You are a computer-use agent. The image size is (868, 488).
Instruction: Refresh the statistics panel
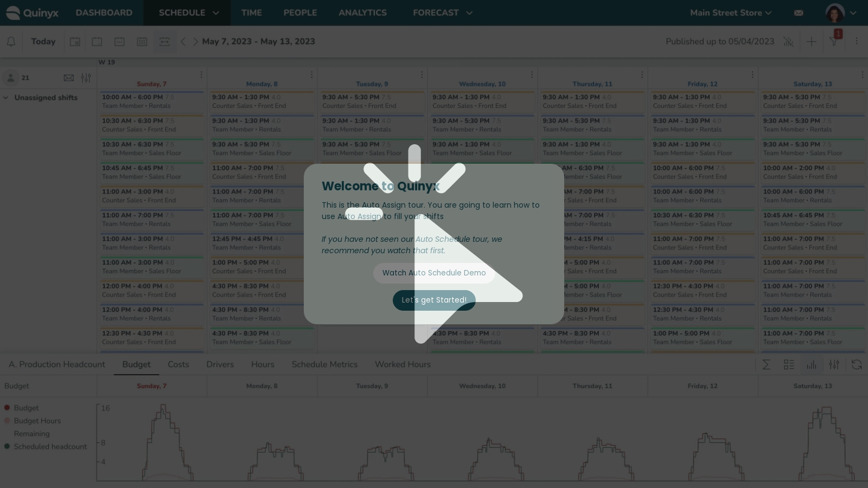[857, 365]
